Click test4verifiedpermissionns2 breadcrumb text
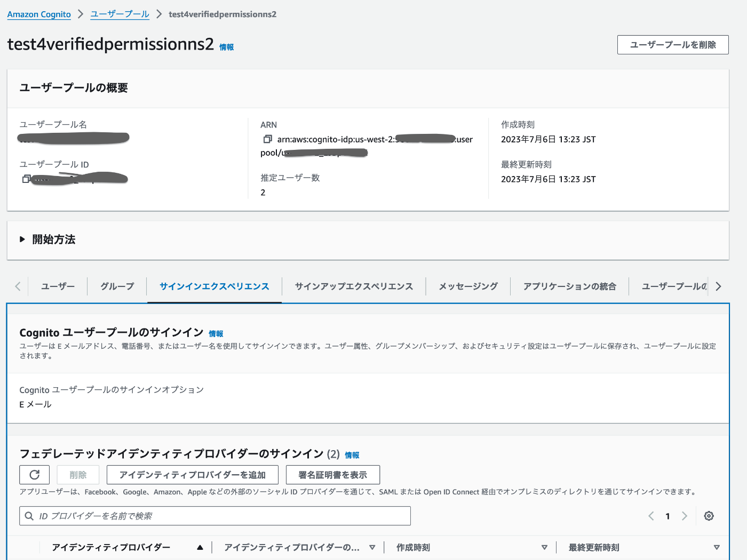The height and width of the screenshot is (560, 747). click(222, 14)
